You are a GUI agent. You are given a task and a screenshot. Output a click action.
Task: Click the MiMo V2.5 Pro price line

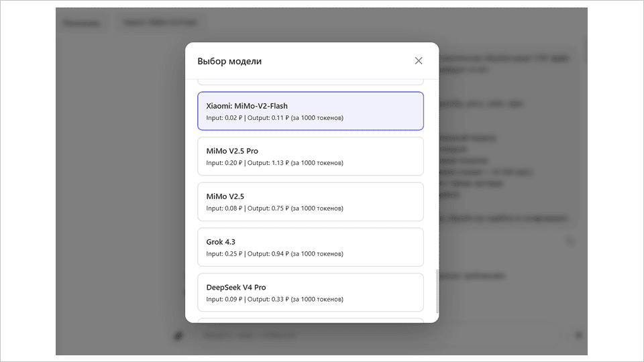[275, 163]
